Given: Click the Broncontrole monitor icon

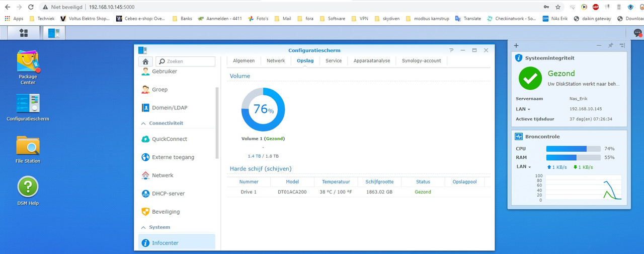Looking at the screenshot, I should (x=519, y=137).
